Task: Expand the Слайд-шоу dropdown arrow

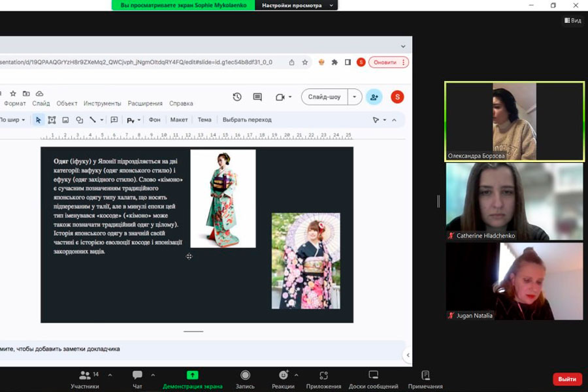Action: (x=355, y=97)
